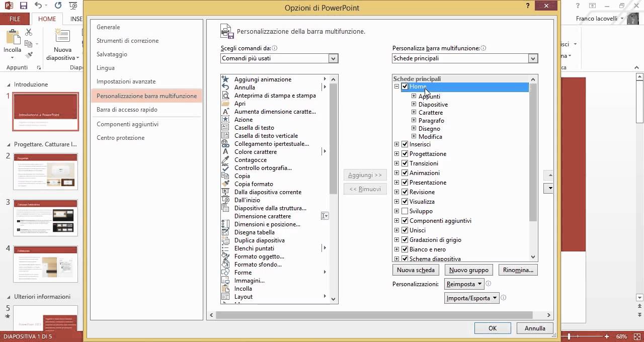This screenshot has width=644, height=342.
Task: Uncheck the Progettazione checkbox
Action: point(405,154)
